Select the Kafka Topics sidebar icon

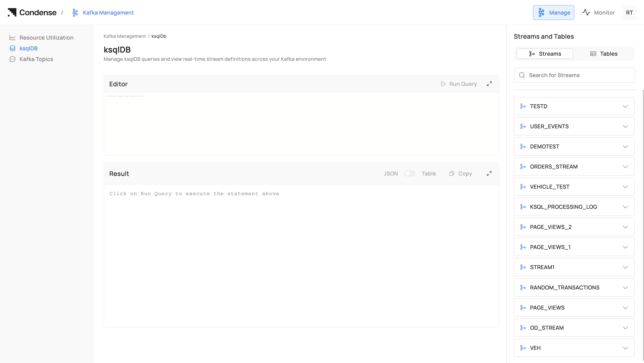click(13, 59)
